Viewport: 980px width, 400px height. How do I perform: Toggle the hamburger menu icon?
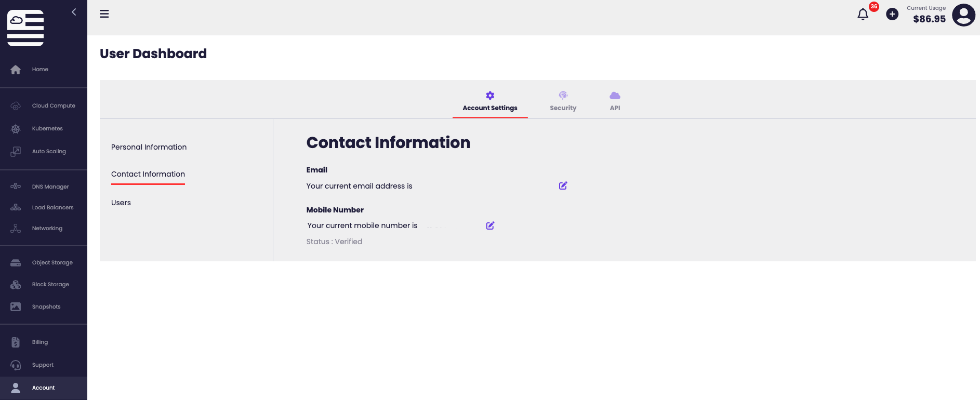(104, 14)
